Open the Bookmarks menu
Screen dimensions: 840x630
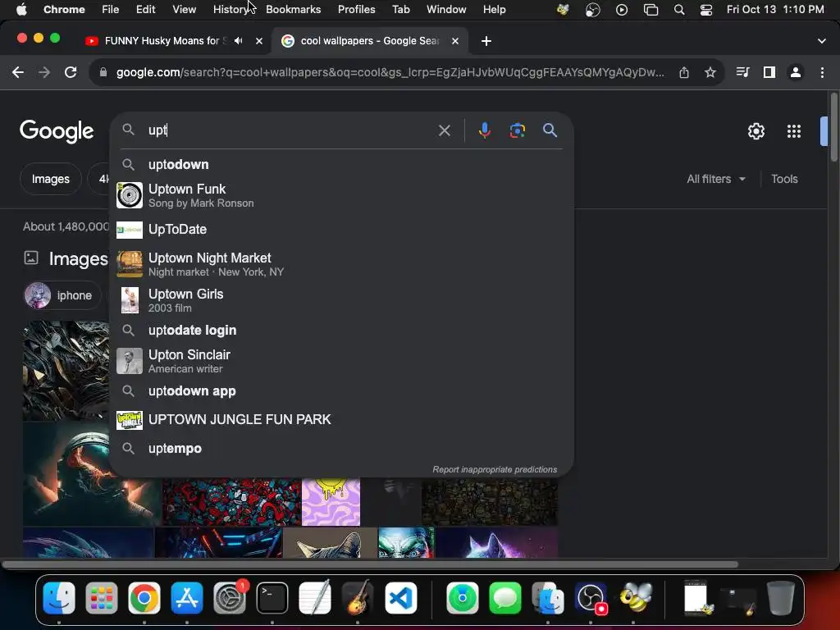coord(293,10)
